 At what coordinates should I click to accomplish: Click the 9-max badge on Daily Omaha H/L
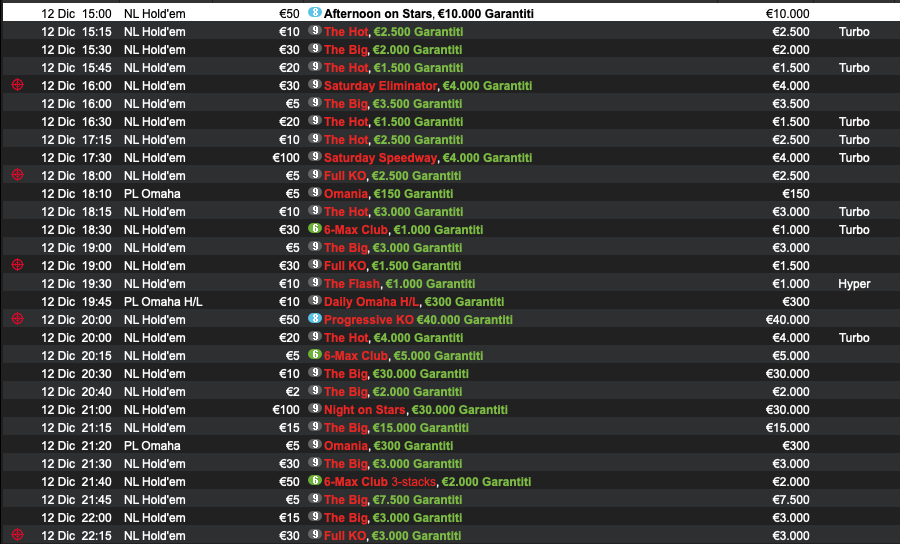[x=315, y=301]
